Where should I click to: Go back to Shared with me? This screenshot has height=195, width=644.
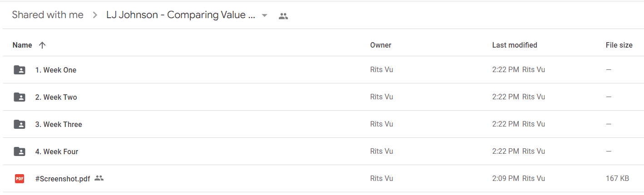click(48, 15)
